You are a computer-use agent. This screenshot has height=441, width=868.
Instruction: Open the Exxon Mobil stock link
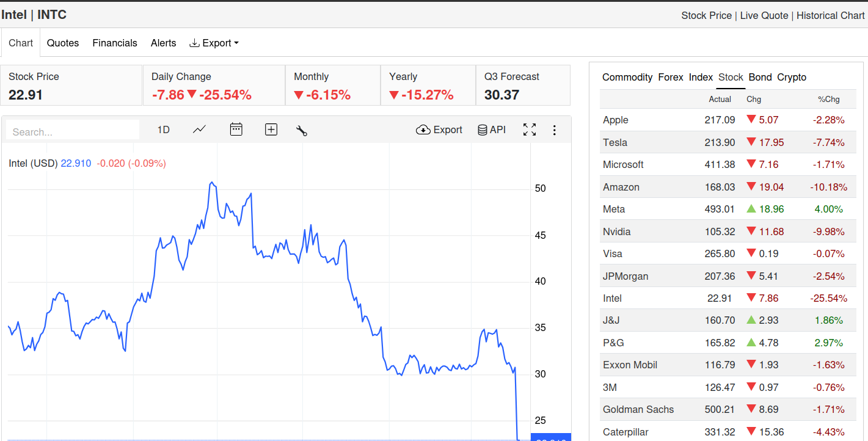click(x=630, y=365)
